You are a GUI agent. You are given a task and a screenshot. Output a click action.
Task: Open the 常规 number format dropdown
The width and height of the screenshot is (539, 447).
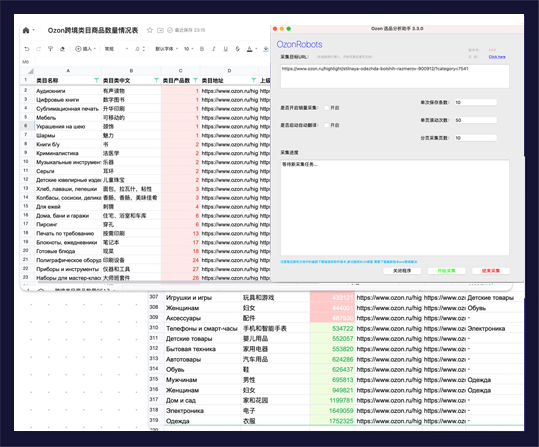(x=116, y=49)
